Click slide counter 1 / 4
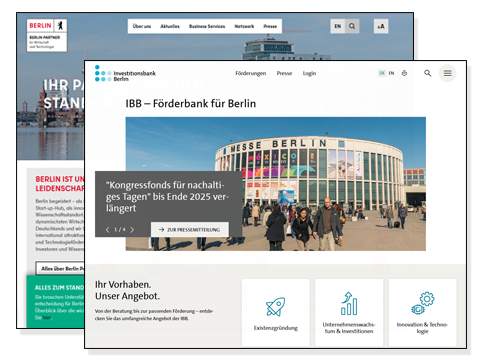The image size is (480, 360). [x=120, y=230]
